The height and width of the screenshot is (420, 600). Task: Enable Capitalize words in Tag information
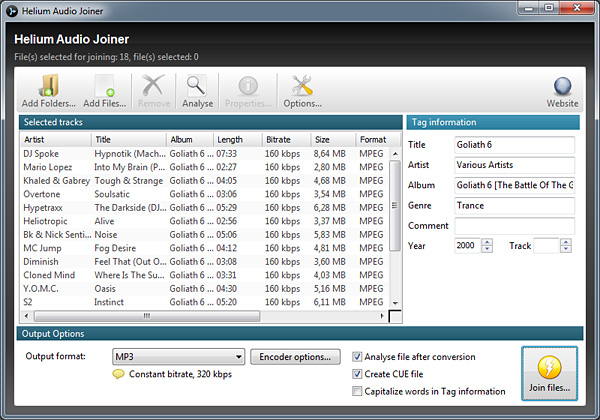(359, 391)
